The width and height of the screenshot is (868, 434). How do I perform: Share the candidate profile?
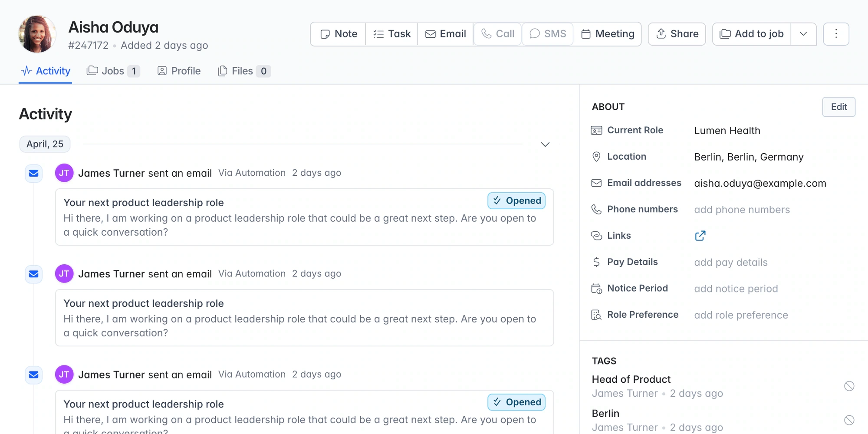(677, 34)
